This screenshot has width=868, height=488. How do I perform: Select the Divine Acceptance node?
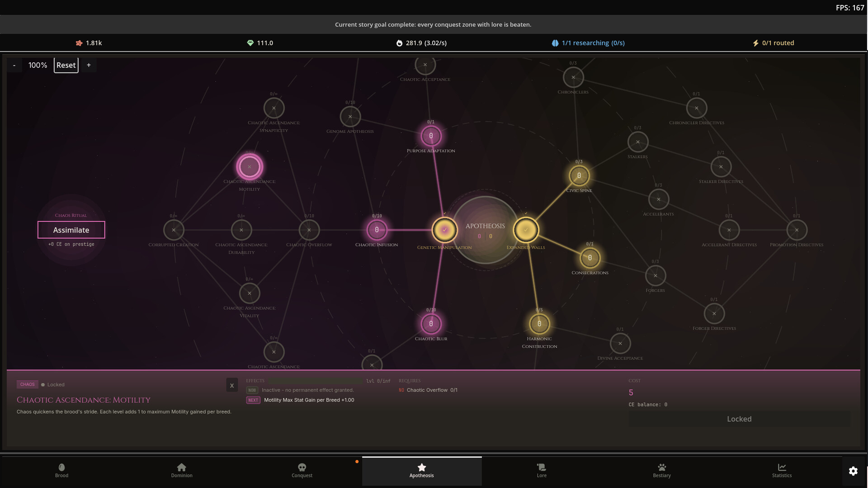(x=620, y=343)
